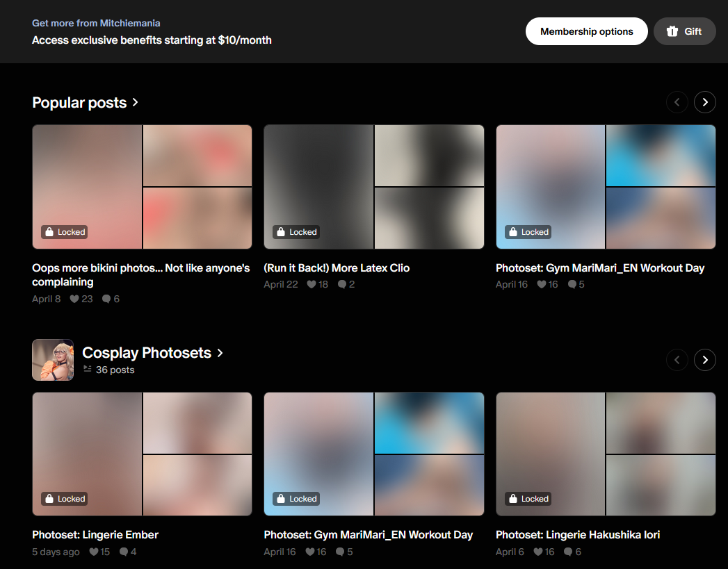Image resolution: width=728 pixels, height=569 pixels.
Task: Open the Mitchiemania creator link
Action: tap(96, 23)
